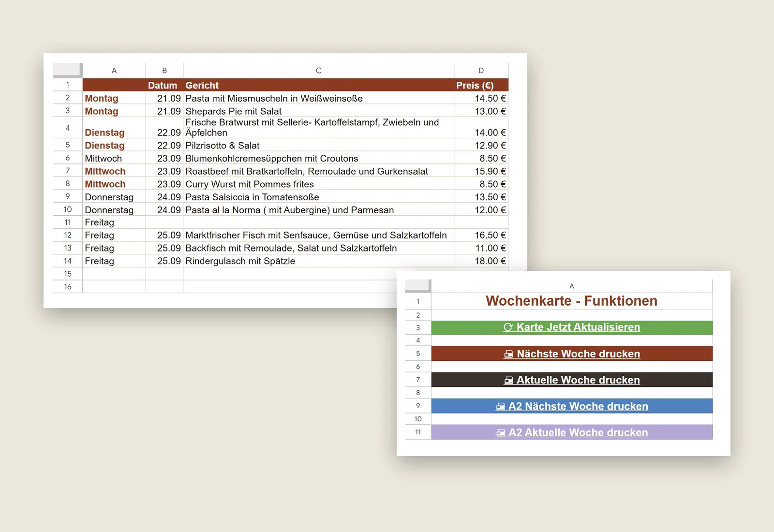This screenshot has width=774, height=532.
Task: Click the 12.90 € price cell
Action: click(x=481, y=146)
